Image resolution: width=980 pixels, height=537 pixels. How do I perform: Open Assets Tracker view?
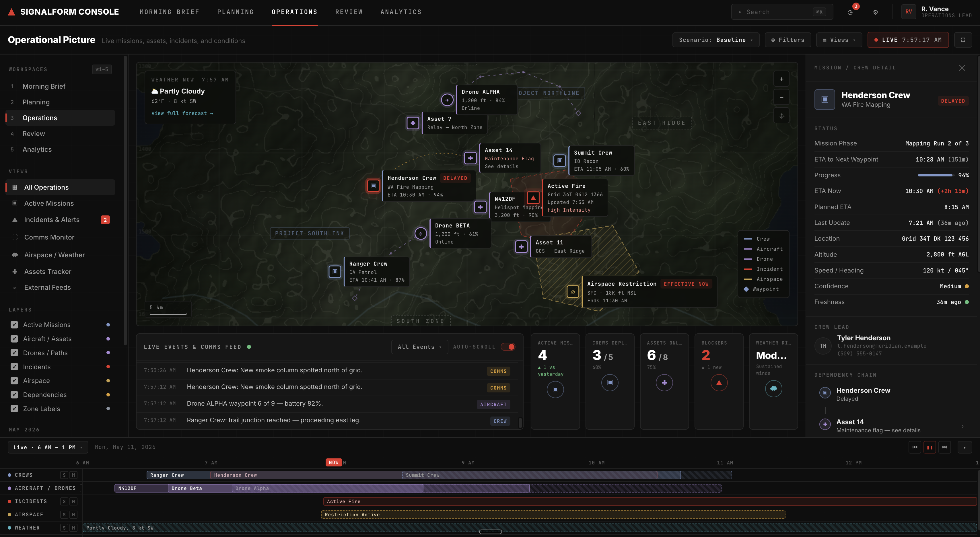(x=60, y=272)
